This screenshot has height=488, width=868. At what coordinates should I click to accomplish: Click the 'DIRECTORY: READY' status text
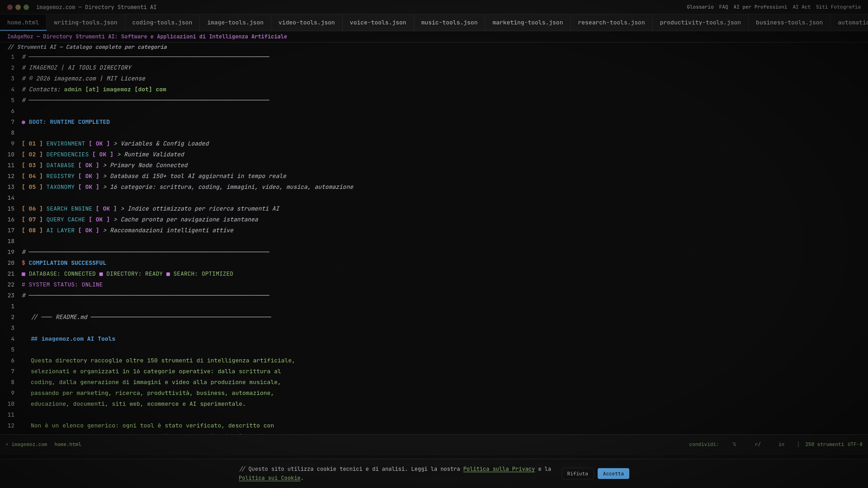point(134,274)
